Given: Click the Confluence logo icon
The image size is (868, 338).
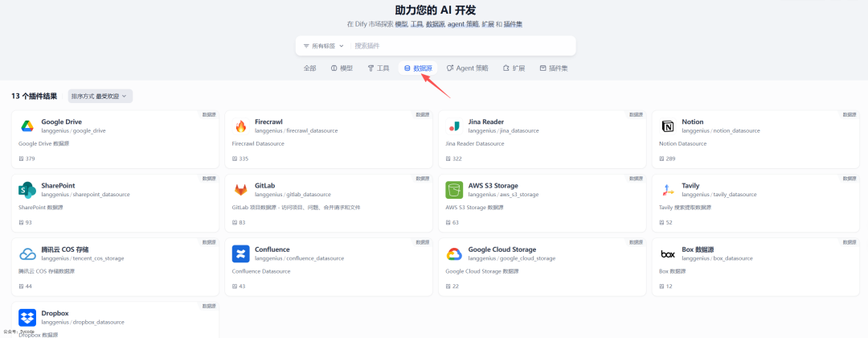Looking at the screenshot, I should (241, 253).
